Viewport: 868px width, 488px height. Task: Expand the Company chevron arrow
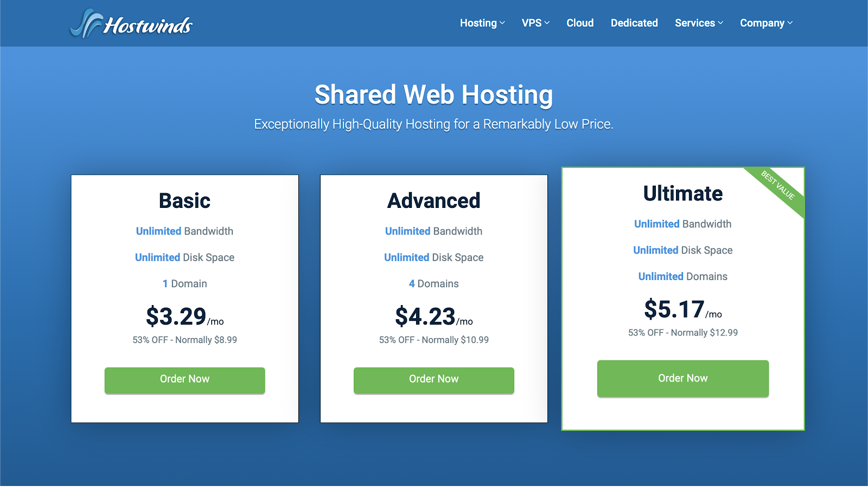point(790,23)
